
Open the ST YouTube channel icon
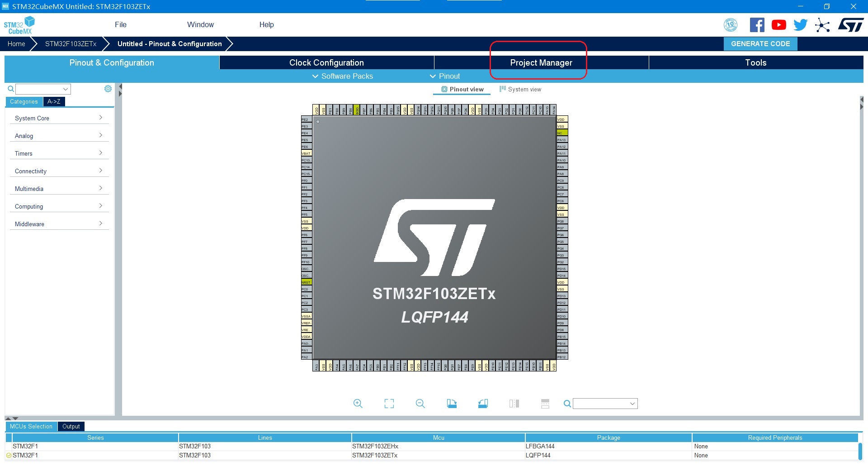pyautogui.click(x=778, y=25)
